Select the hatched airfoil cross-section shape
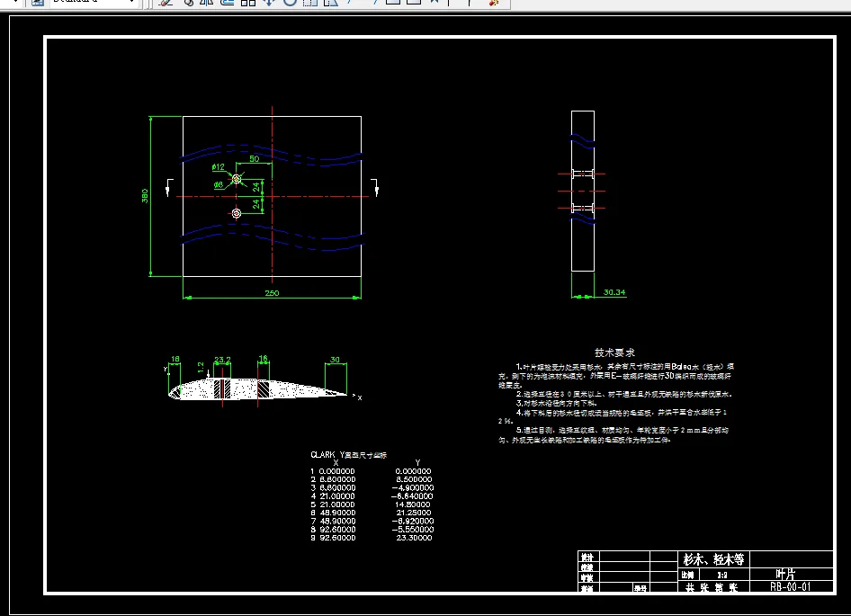The width and height of the screenshot is (851, 616). pyautogui.click(x=258, y=389)
